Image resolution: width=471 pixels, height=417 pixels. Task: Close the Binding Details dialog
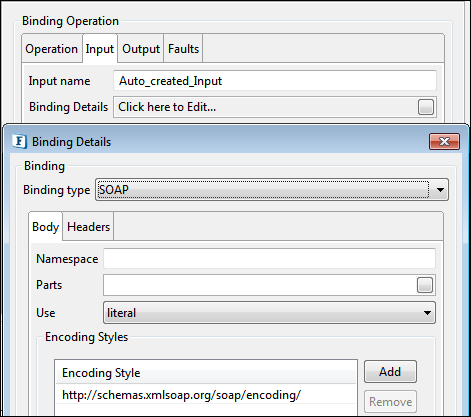tap(444, 142)
